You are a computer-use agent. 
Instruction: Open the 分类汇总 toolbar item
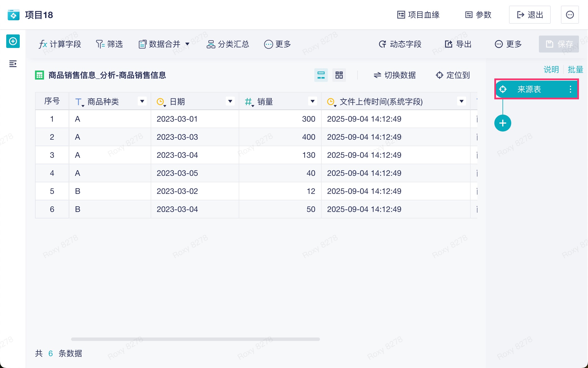(x=228, y=44)
